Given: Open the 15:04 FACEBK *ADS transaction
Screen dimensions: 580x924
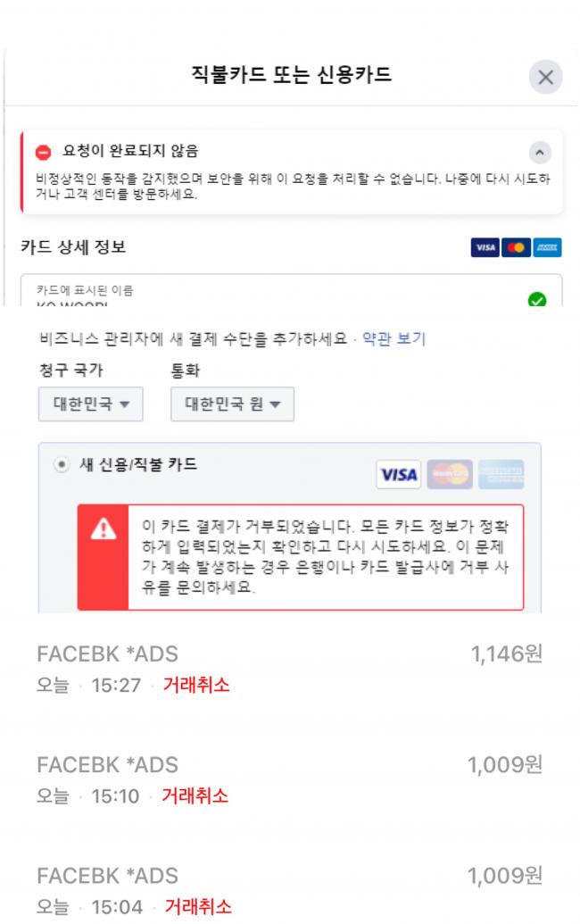Looking at the screenshot, I should coord(290,890).
